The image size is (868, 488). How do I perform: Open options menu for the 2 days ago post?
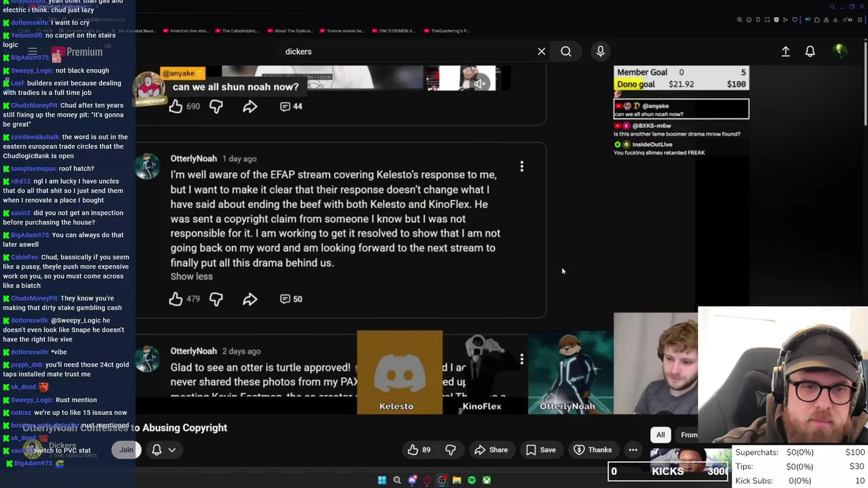(521, 359)
